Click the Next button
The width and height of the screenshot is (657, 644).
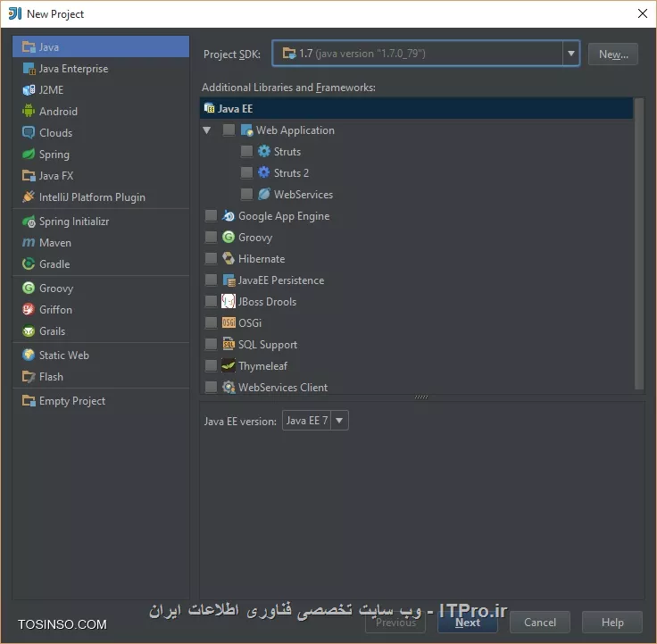468,623
